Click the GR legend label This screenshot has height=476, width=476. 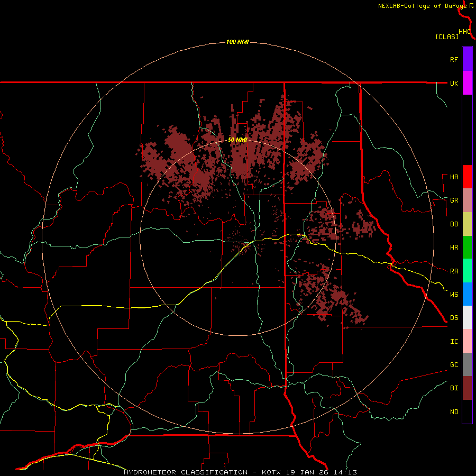click(x=454, y=200)
